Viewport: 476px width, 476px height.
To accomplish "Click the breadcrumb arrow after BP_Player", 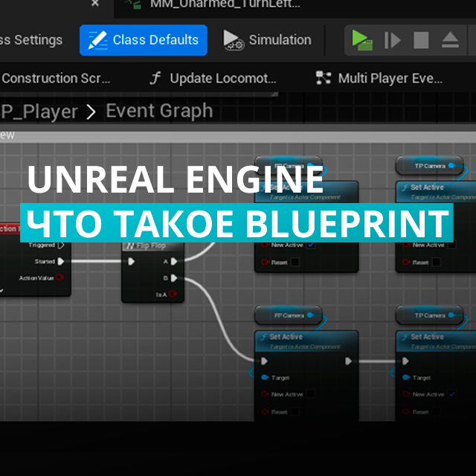I will (91, 112).
